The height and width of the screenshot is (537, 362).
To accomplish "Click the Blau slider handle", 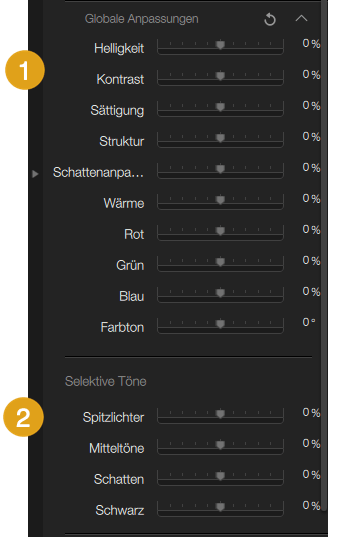I will [x=221, y=292].
